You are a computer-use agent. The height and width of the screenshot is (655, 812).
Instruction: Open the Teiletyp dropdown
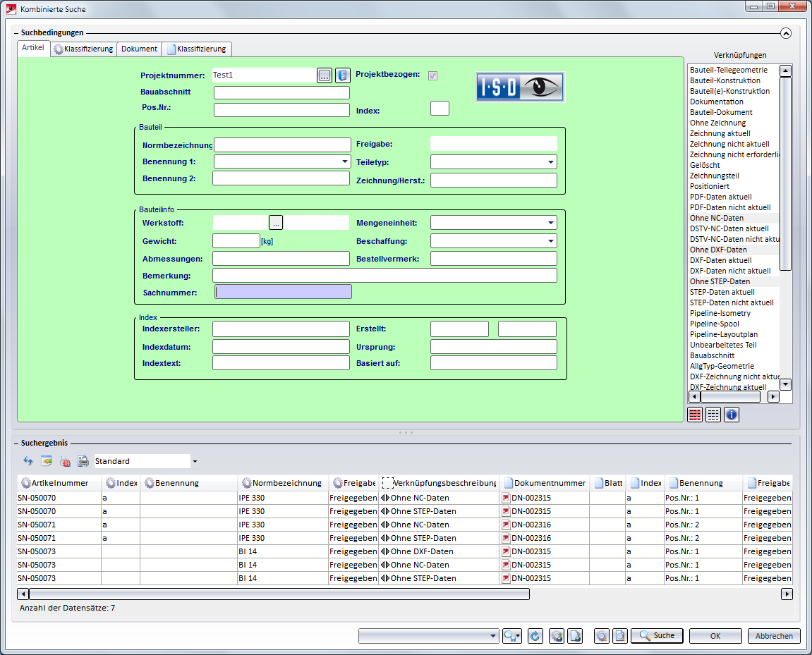550,162
